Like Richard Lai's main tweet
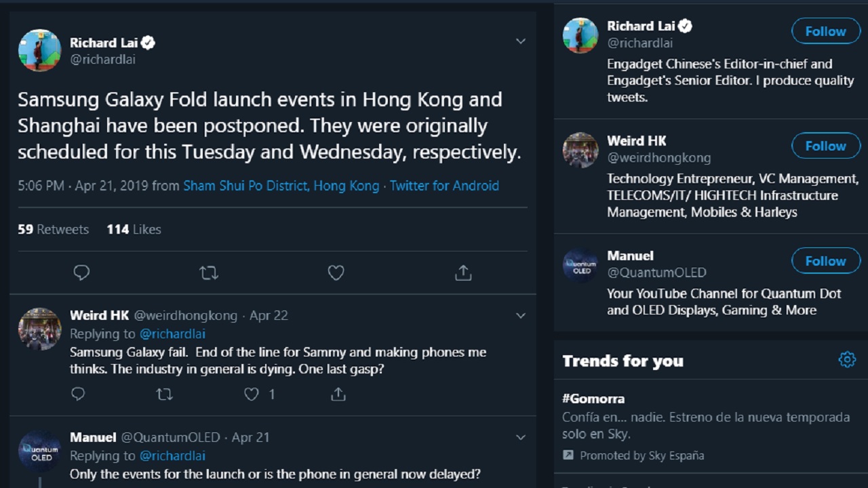Screen dimensions: 868x488 pos(336,272)
